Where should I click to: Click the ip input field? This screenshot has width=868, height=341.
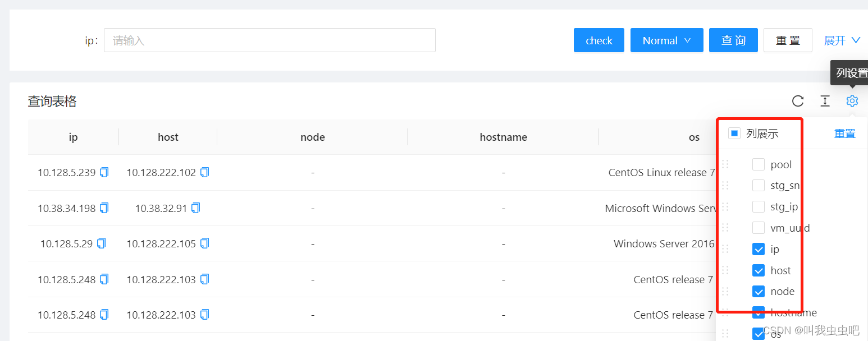269,40
